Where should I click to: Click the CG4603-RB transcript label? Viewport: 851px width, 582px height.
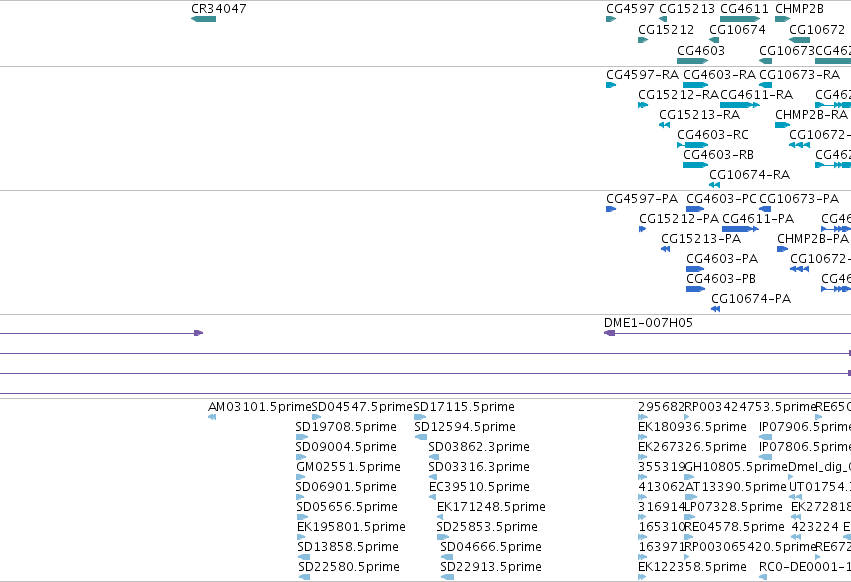point(719,155)
